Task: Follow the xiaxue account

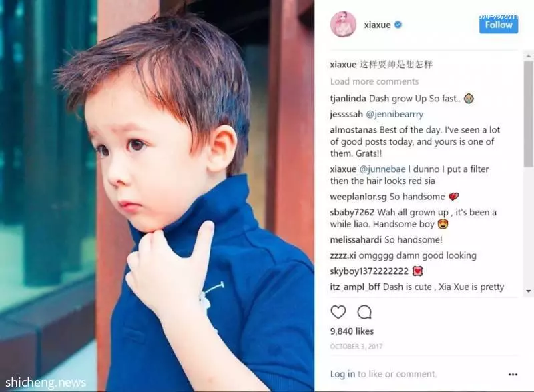Action: coord(499,25)
